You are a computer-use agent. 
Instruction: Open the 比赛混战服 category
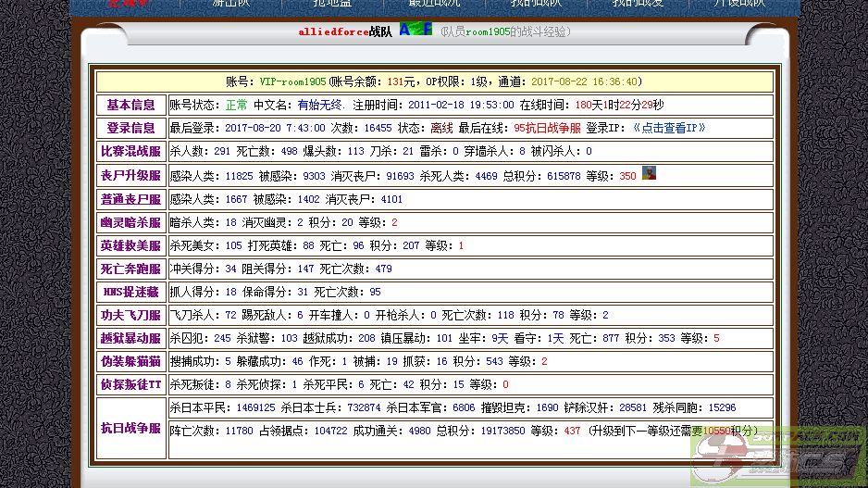coord(130,151)
